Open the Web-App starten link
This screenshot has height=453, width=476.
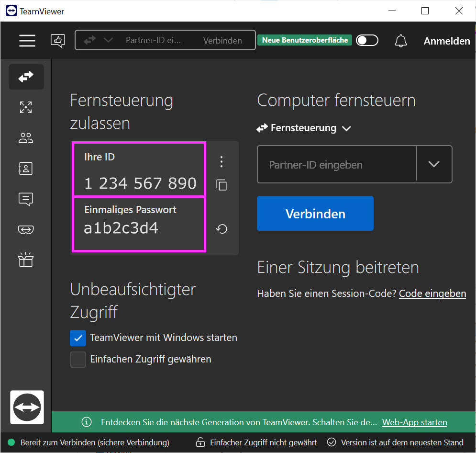click(x=414, y=422)
